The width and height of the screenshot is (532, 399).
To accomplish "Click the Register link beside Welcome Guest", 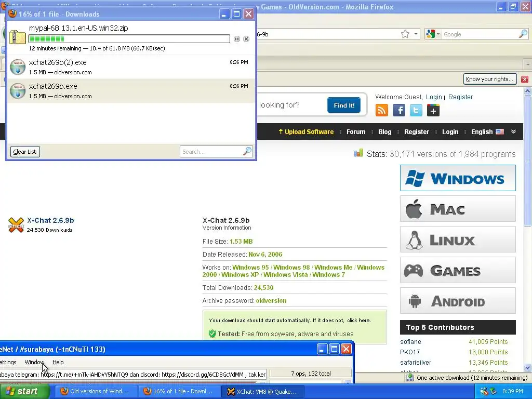I will tap(460, 97).
